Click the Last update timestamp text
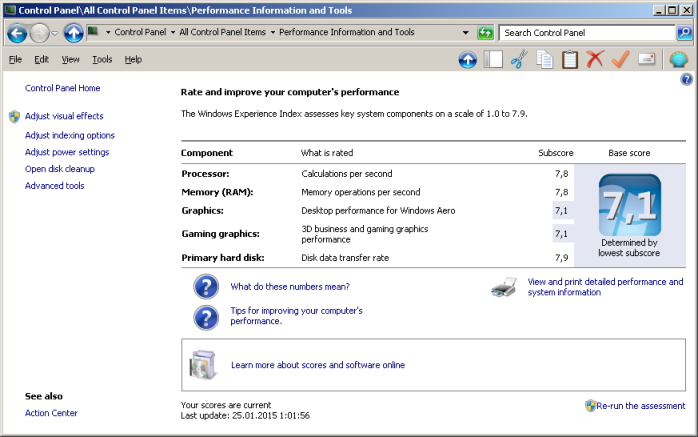 [x=245, y=416]
